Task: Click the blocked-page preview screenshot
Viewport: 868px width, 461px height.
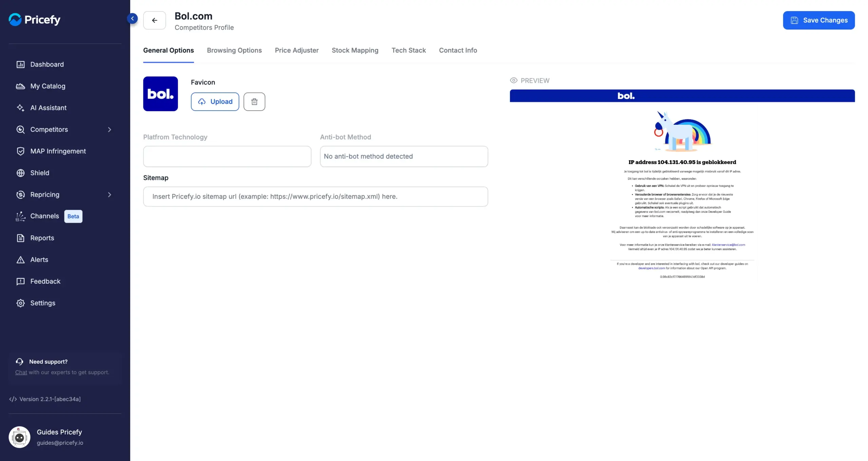Action: (682, 186)
